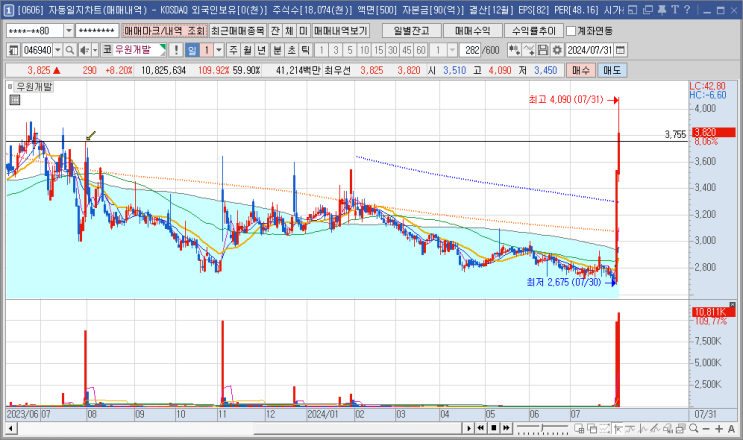Click the red 매수 buy button
Viewport: 743px width, 440px height.
580,70
